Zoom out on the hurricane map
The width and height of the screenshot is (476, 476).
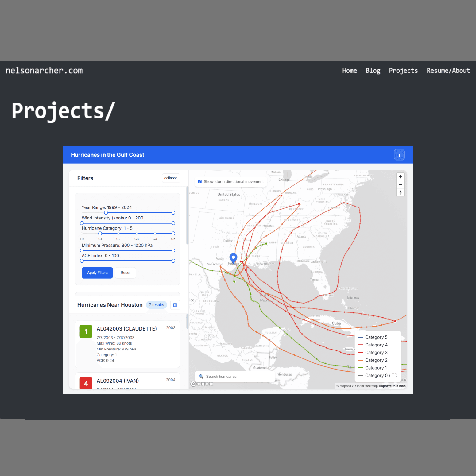tap(400, 185)
